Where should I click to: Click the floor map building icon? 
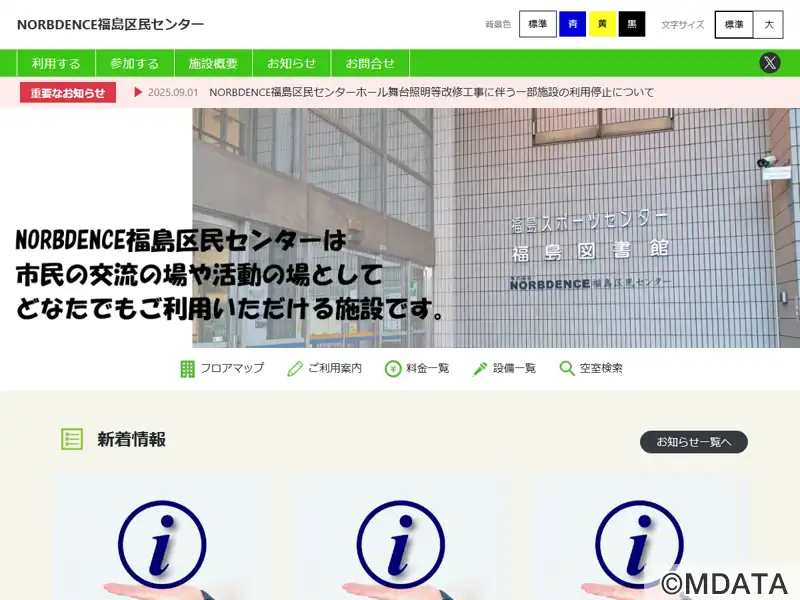pyautogui.click(x=187, y=368)
